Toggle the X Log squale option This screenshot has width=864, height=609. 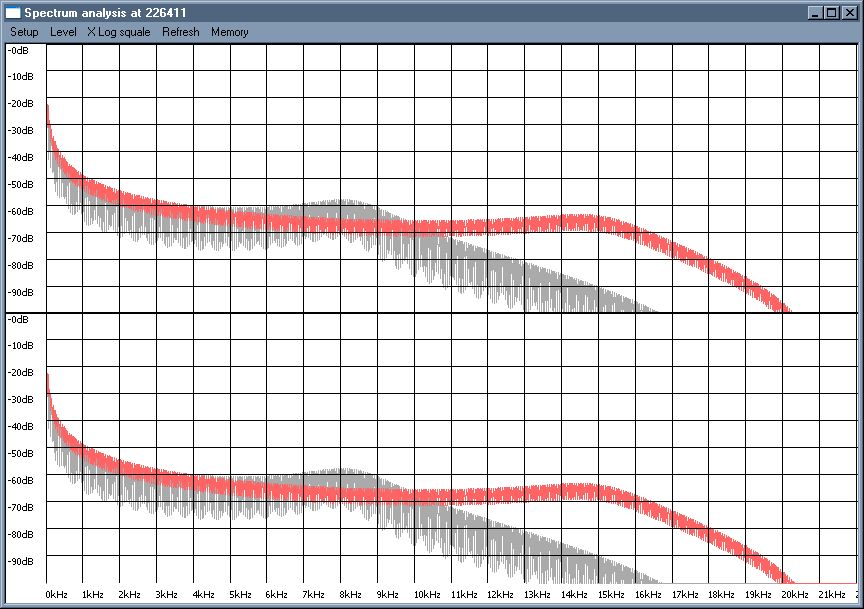click(x=117, y=32)
